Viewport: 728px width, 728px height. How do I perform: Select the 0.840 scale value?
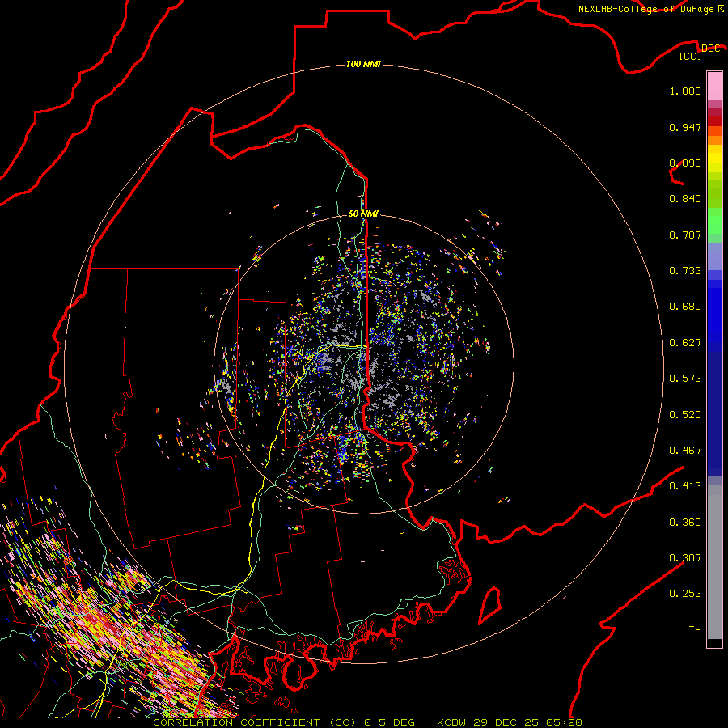(x=685, y=199)
